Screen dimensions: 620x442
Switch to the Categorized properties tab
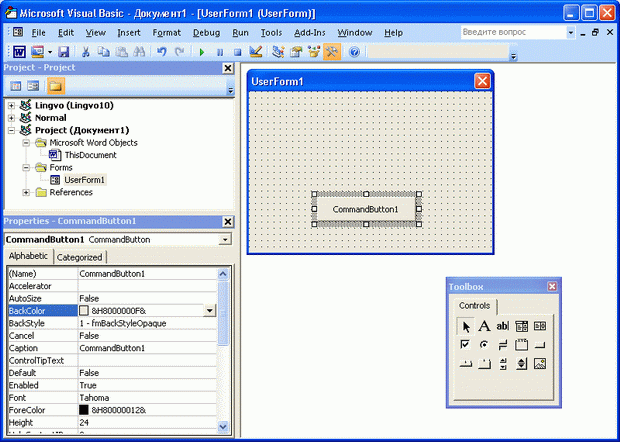(x=79, y=257)
